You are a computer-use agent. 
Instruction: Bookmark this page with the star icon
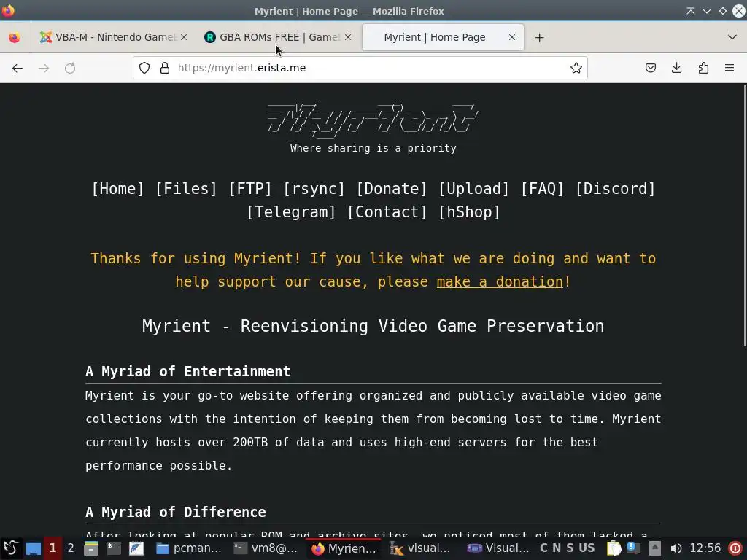(576, 68)
